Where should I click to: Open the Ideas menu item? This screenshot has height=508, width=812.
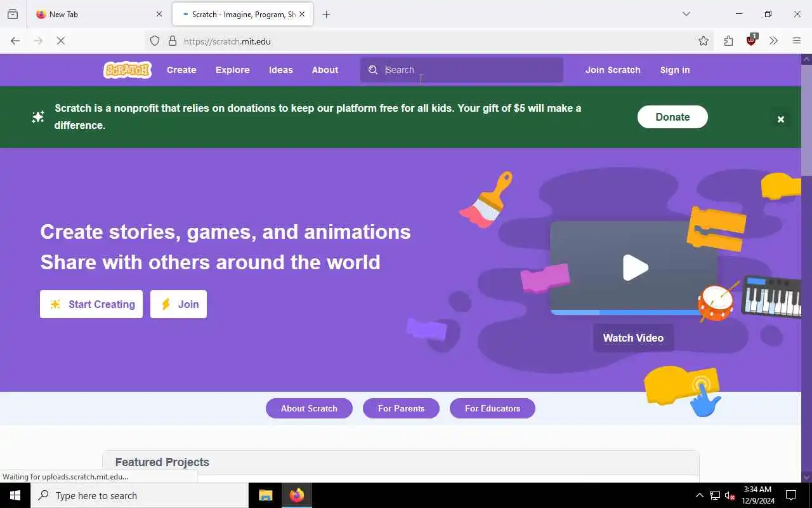281,70
